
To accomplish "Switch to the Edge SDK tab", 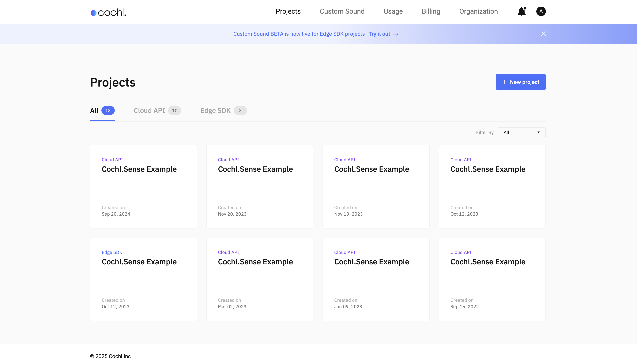I will (x=223, y=110).
